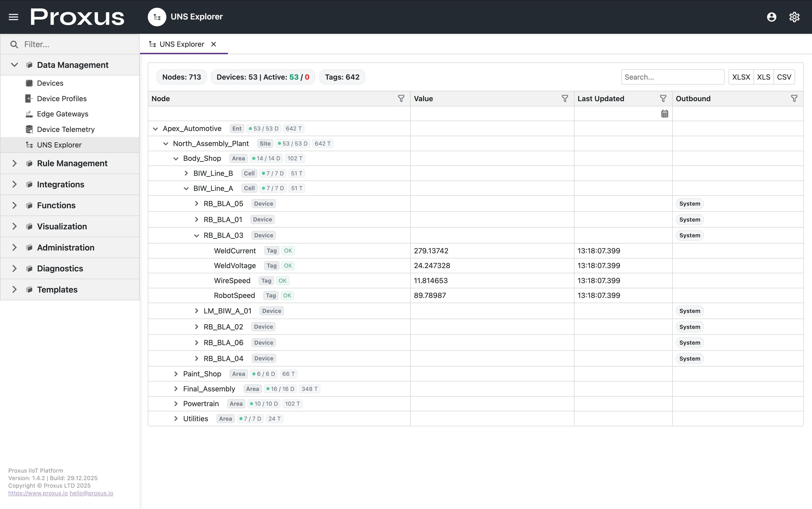Click the hamburger menu next to the Proxus logo

[x=13, y=16]
